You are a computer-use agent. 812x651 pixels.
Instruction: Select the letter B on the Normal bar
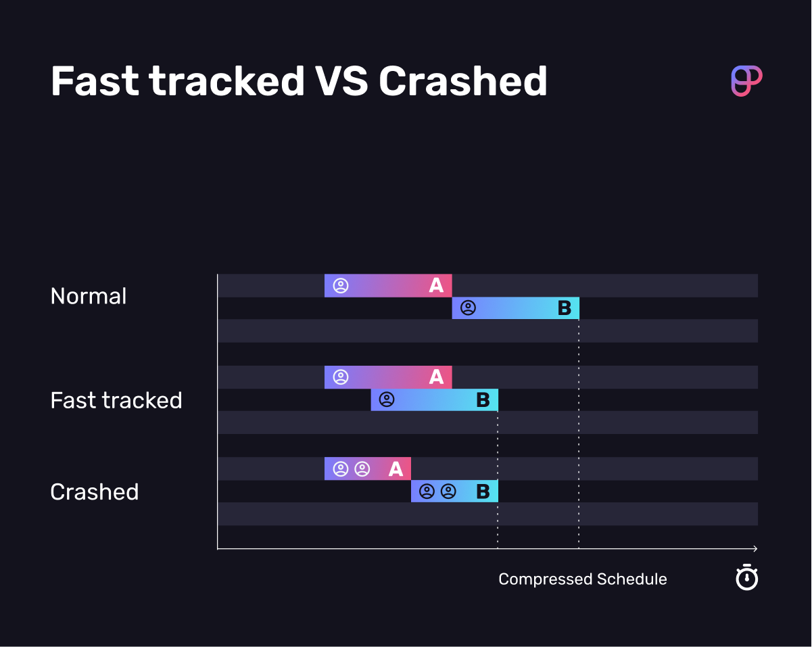[564, 308]
